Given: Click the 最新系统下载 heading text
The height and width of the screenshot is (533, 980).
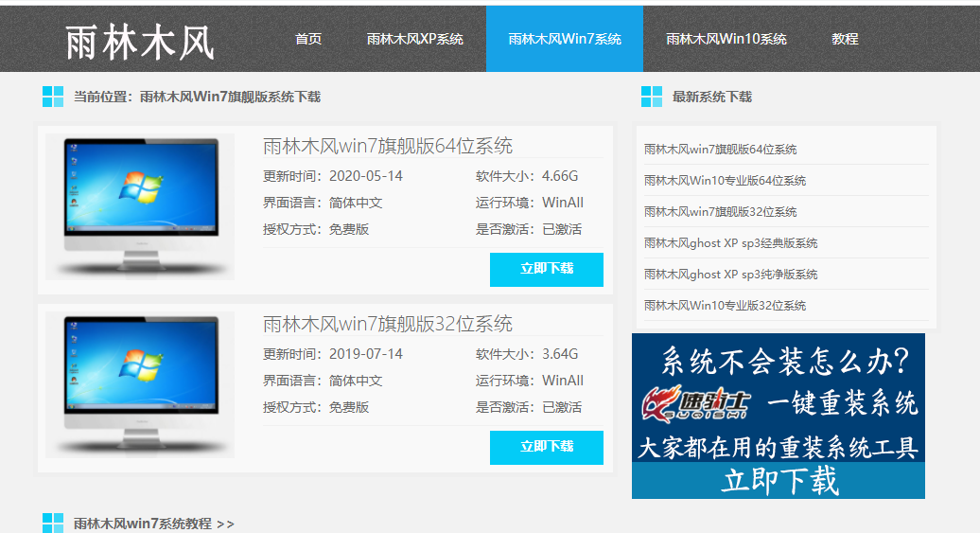Looking at the screenshot, I should 712,97.
